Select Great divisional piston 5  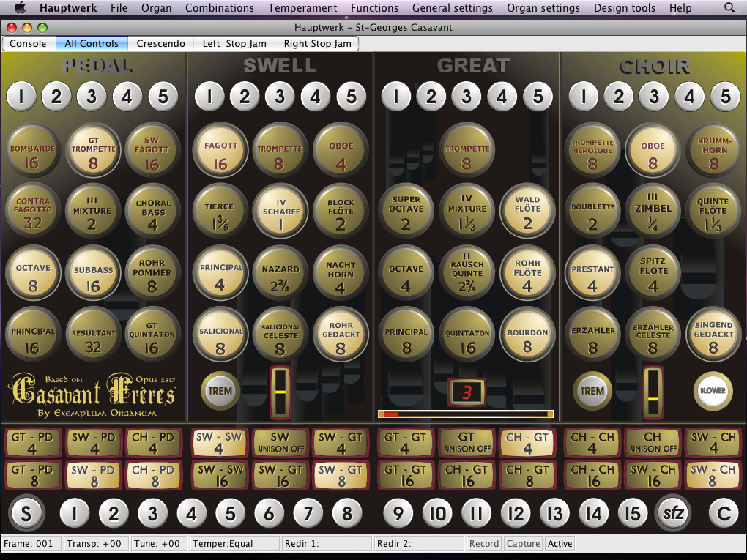(x=538, y=97)
